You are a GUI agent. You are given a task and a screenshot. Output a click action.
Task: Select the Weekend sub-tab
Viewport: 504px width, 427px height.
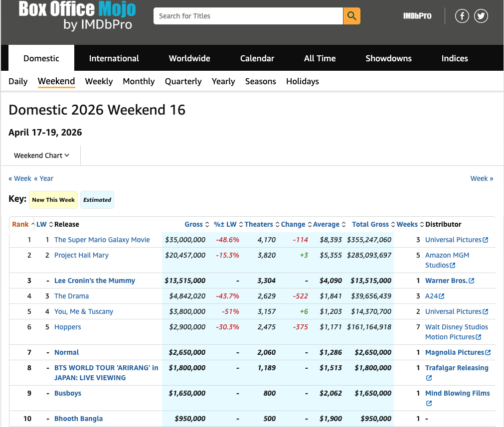click(56, 81)
